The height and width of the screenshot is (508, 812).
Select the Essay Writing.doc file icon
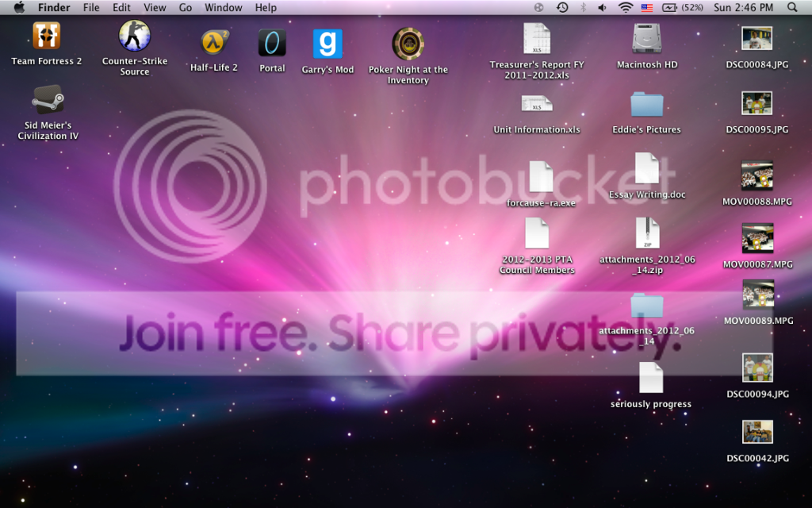coord(647,168)
